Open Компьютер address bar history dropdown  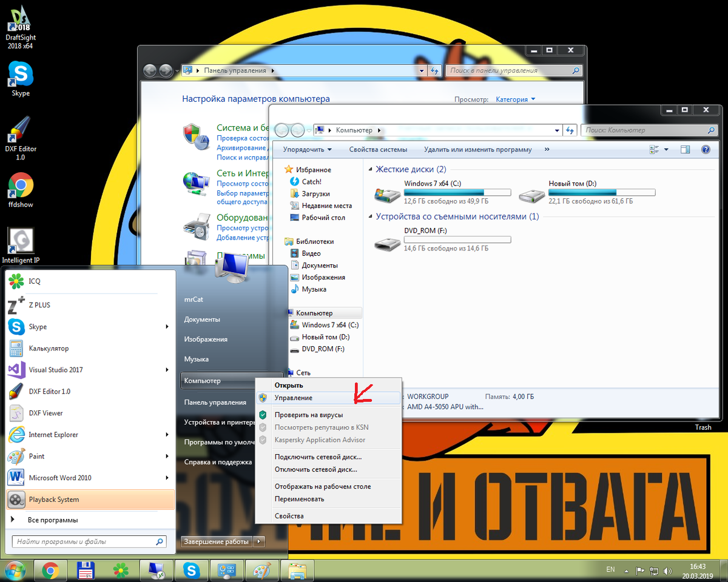pos(558,130)
